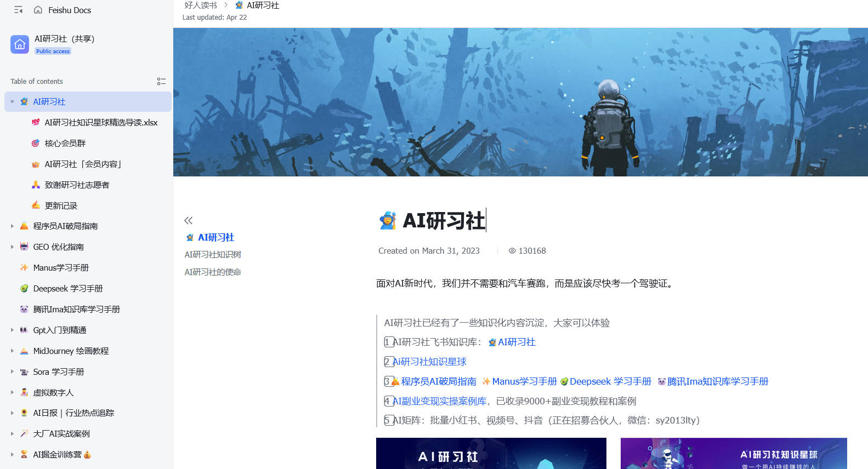Jump to AI研习社的使命 in the outline
This screenshot has width=868, height=469.
213,272
